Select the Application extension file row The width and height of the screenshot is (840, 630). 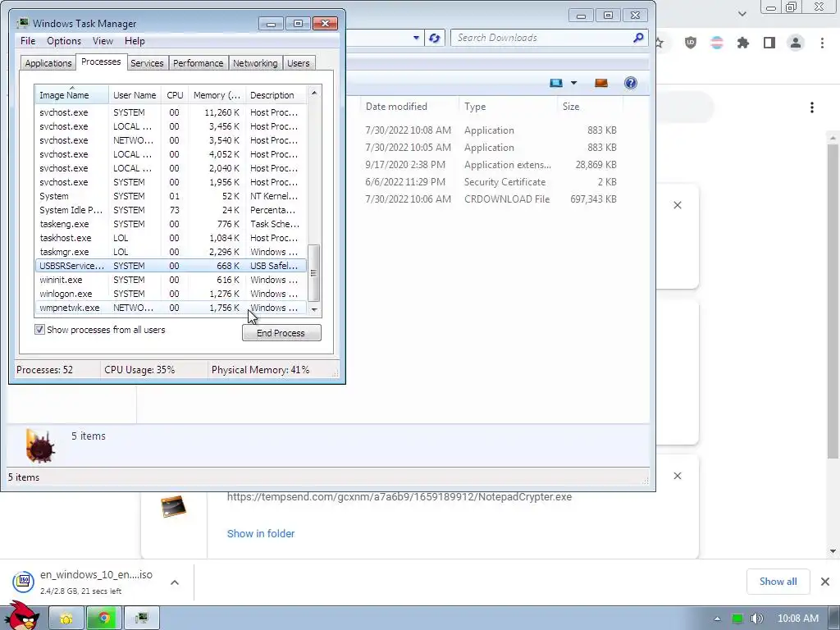coord(491,165)
